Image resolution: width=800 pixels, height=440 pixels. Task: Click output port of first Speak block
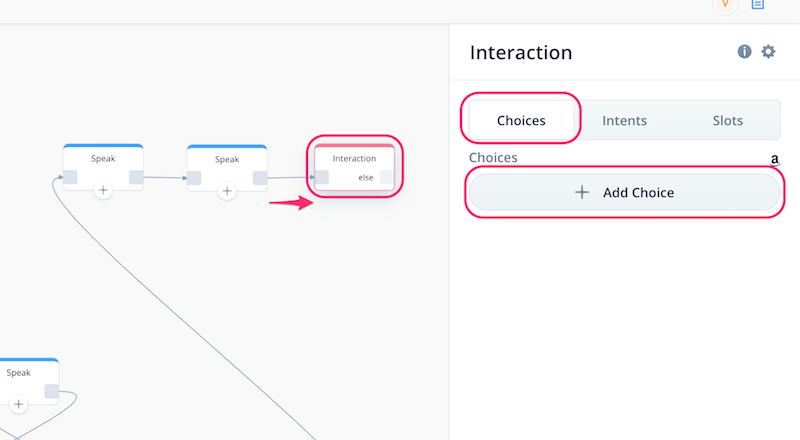(x=136, y=177)
